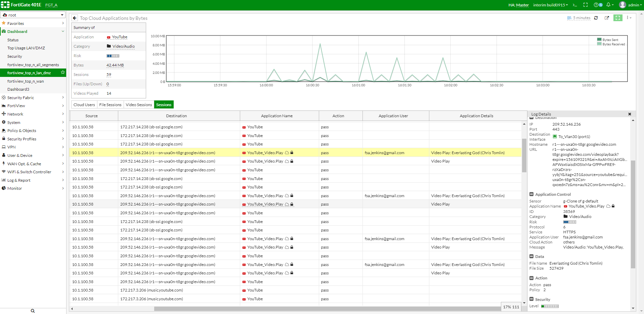Click the back arrow beside the page title
The width and height of the screenshot is (644, 314).
(75, 18)
